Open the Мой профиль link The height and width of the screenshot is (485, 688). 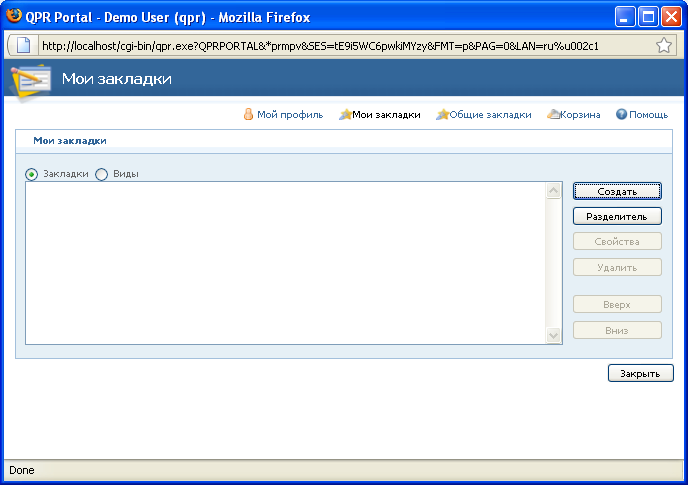point(290,115)
